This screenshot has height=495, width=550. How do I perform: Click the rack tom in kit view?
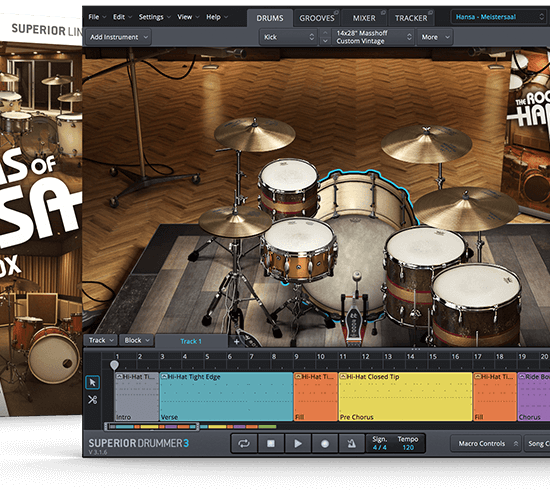click(x=289, y=188)
